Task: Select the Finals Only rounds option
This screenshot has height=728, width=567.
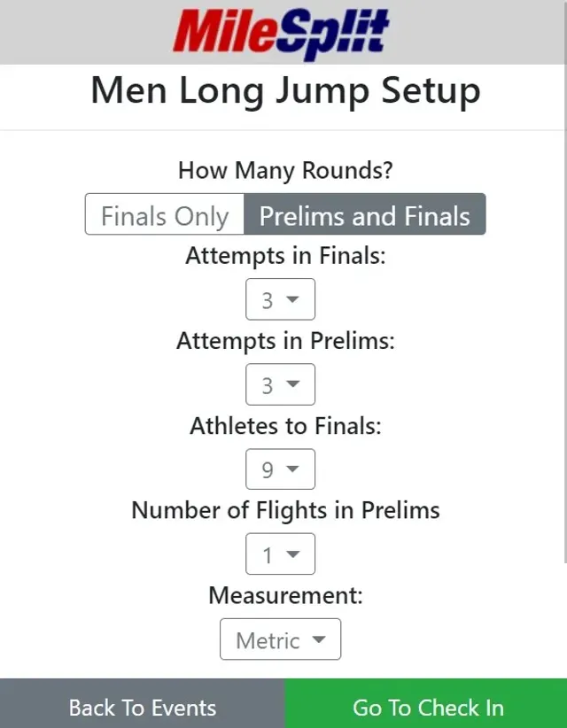Action: (165, 214)
